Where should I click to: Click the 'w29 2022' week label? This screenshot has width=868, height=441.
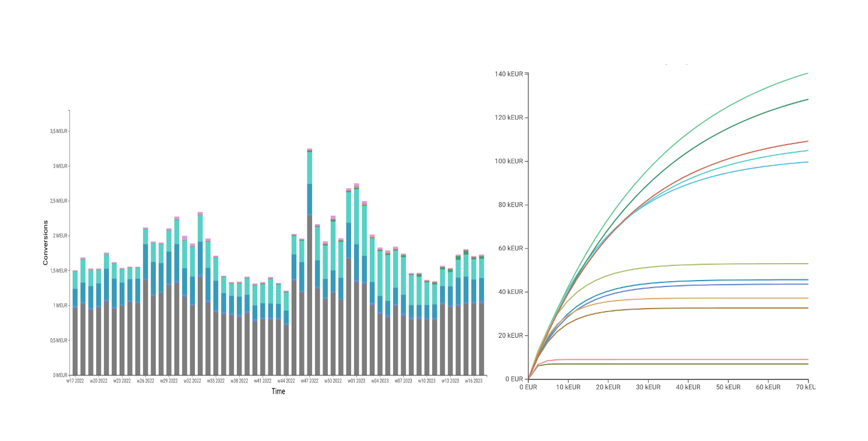(169, 381)
